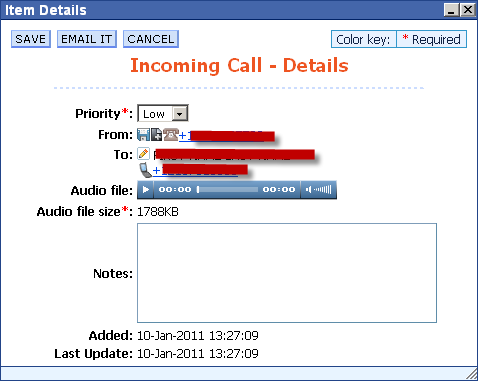Click inside the Notes text area

pyautogui.click(x=287, y=273)
